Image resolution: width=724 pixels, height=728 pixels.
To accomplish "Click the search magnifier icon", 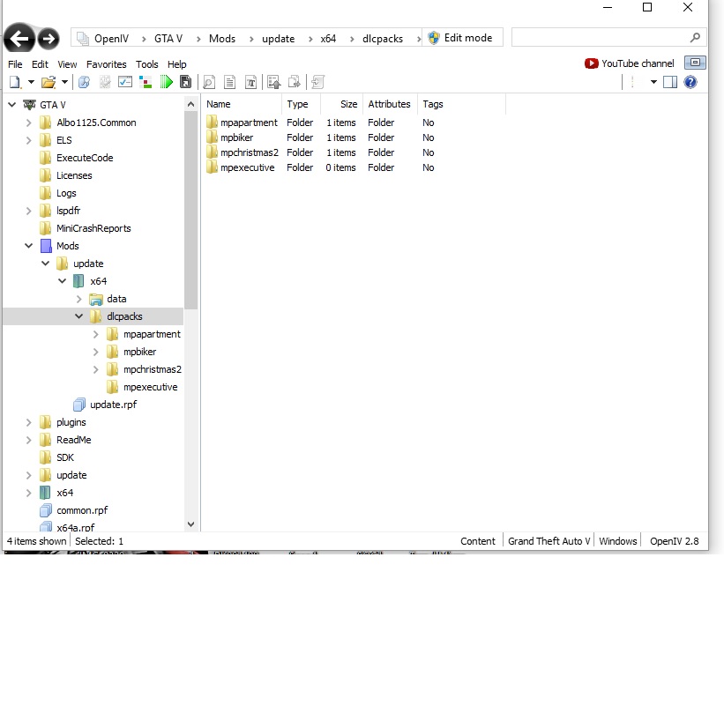I will [x=695, y=38].
